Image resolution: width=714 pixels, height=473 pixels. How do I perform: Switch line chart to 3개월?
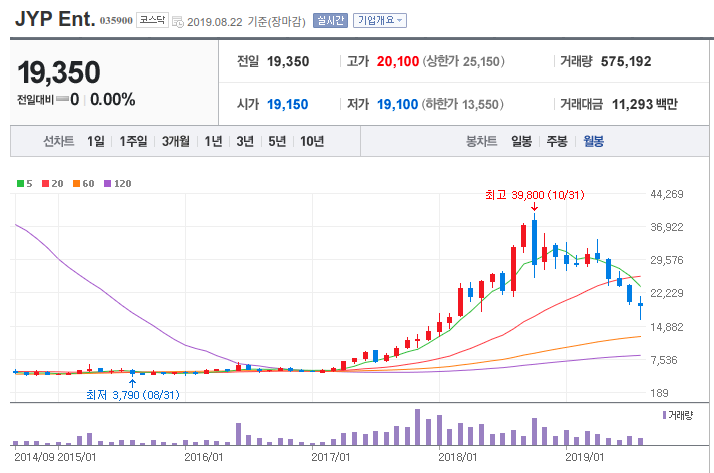175,142
